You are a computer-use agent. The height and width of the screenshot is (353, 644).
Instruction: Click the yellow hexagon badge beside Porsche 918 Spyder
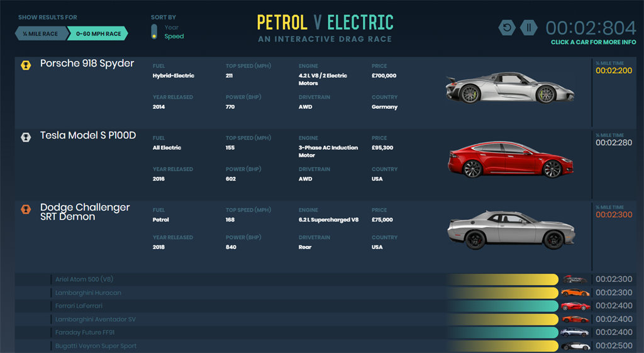point(26,65)
